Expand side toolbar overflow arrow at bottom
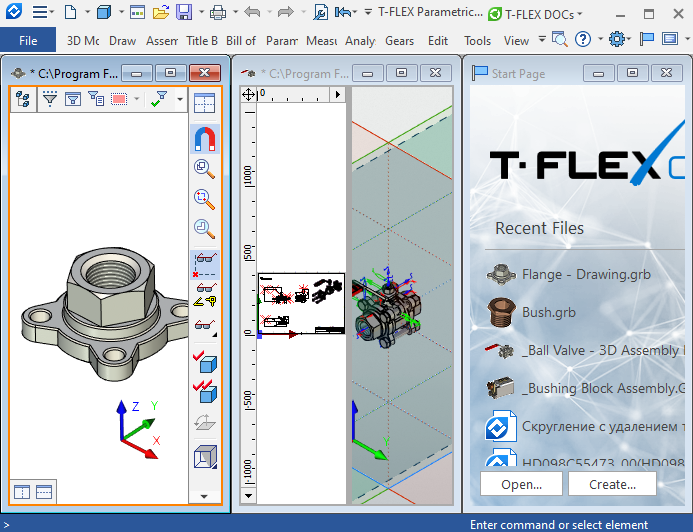The height and width of the screenshot is (532, 693). (x=204, y=496)
